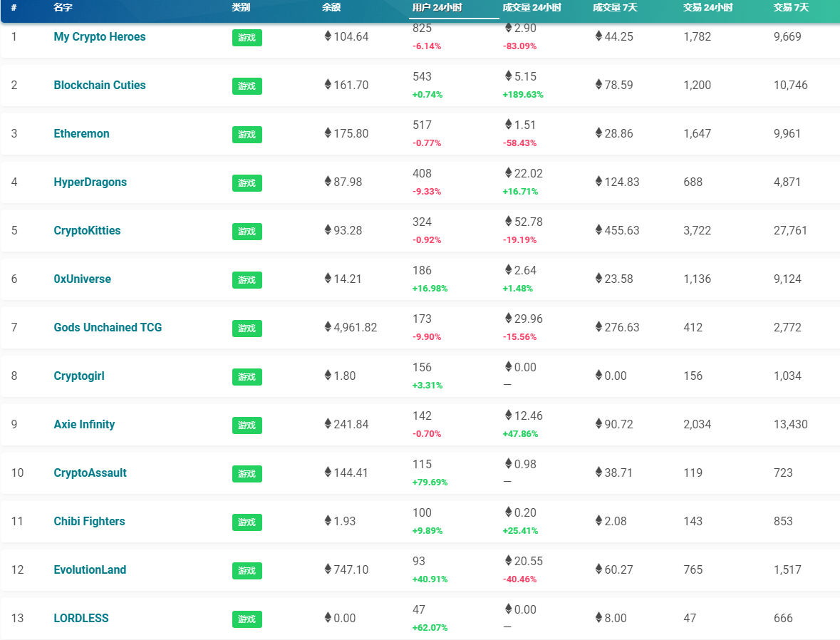840x640 pixels.
Task: Sort by the 交易 24小时 column header
Action: coord(707,8)
